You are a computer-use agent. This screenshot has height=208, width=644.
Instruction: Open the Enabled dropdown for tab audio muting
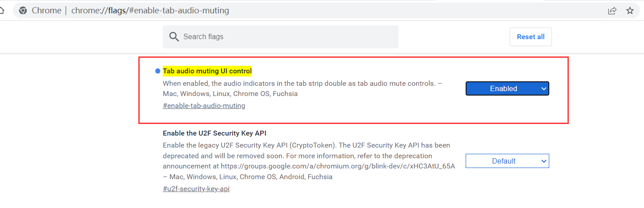click(x=503, y=88)
